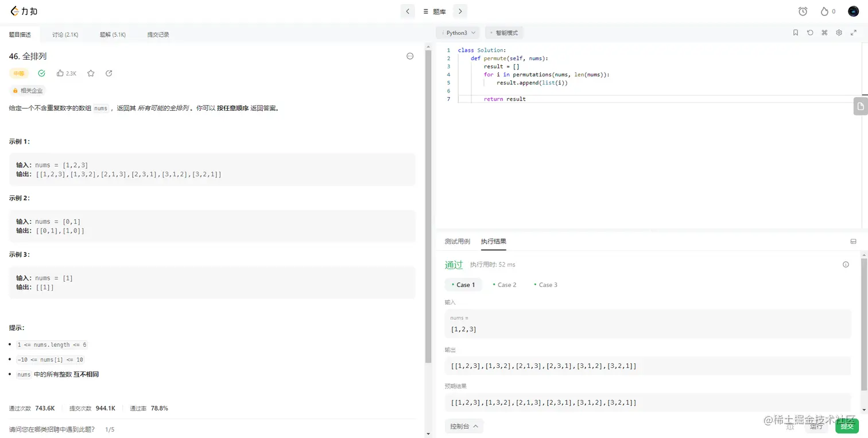Switch to the 题目描述 tab
The height and width of the screenshot is (438, 868).
coord(20,34)
